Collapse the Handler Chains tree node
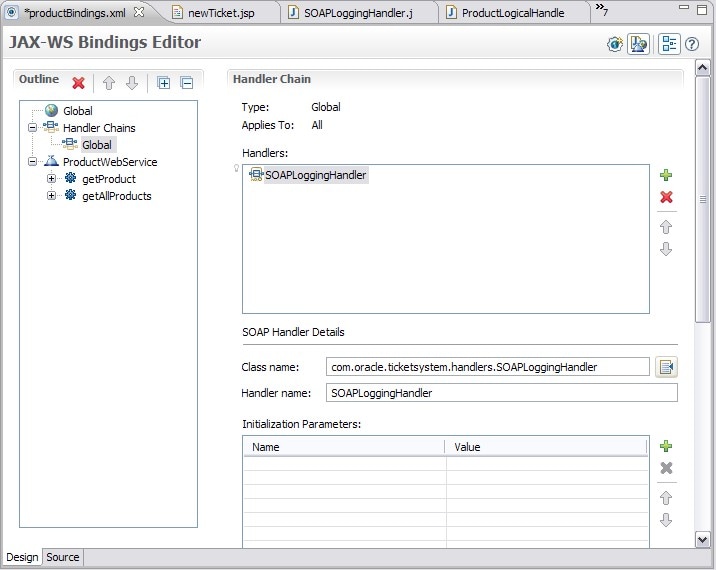This screenshot has width=716, height=570. pos(32,127)
